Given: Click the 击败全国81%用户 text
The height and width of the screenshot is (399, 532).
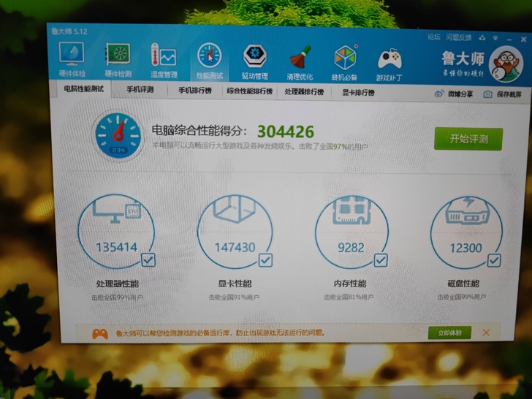Looking at the screenshot, I should (x=349, y=297).
